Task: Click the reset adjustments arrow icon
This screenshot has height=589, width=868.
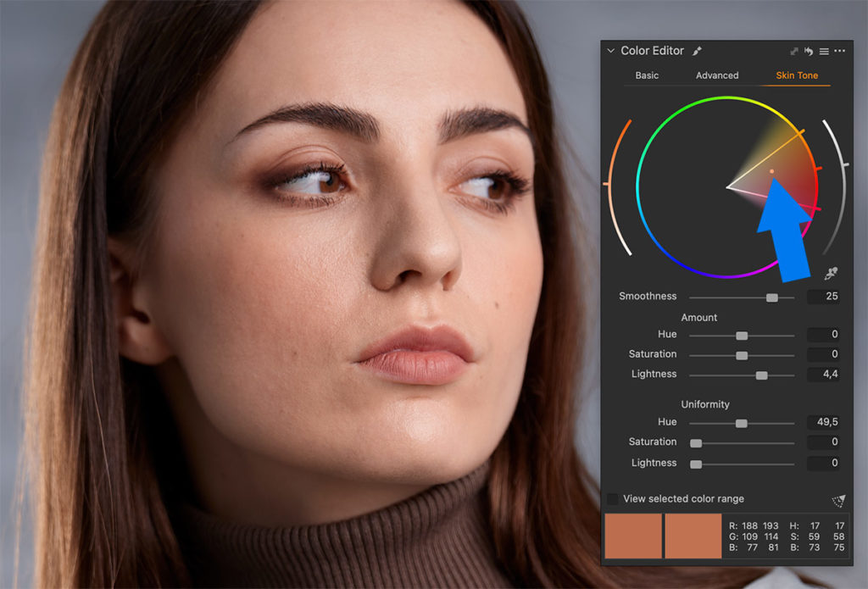Action: tap(810, 51)
